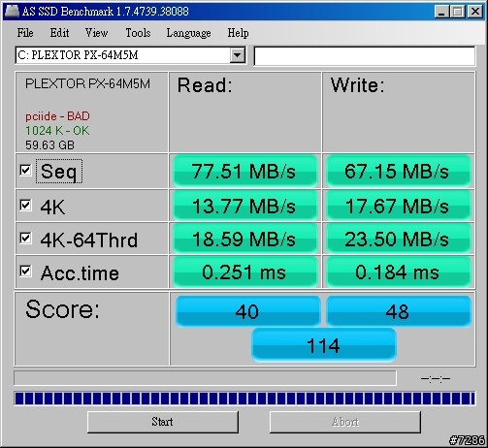488x448 pixels.
Task: Uncheck the 4K-64Thrd test checkbox
Action: pyautogui.click(x=25, y=239)
